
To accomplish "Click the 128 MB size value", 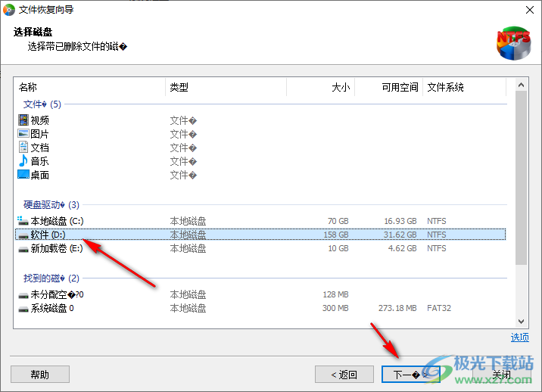I will 335,294.
